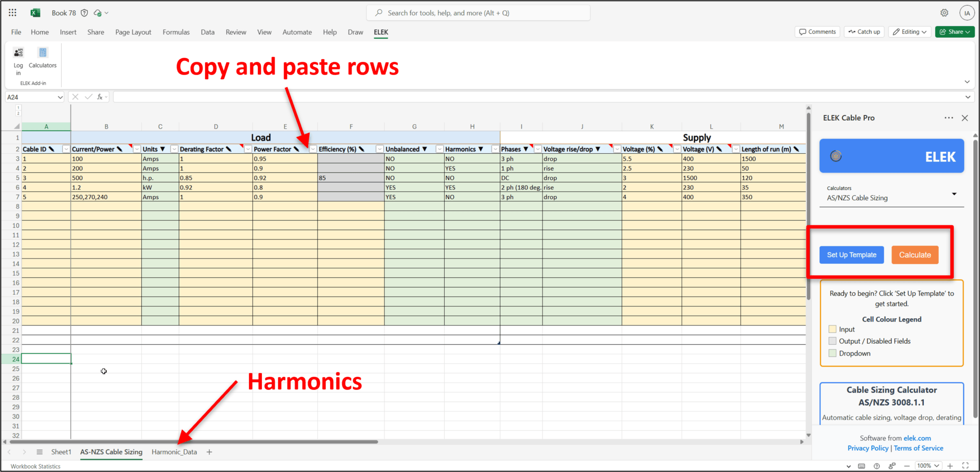Open Help from the status bar icon

(876, 466)
